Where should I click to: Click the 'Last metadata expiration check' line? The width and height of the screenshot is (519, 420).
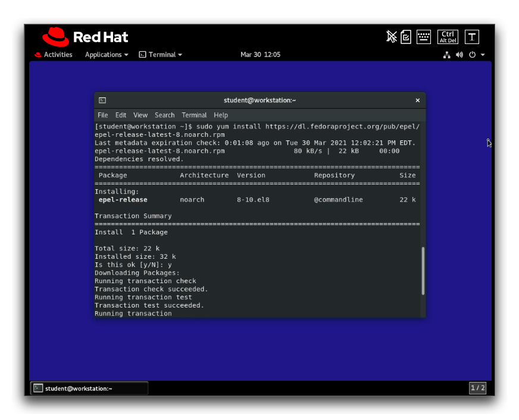click(x=255, y=143)
